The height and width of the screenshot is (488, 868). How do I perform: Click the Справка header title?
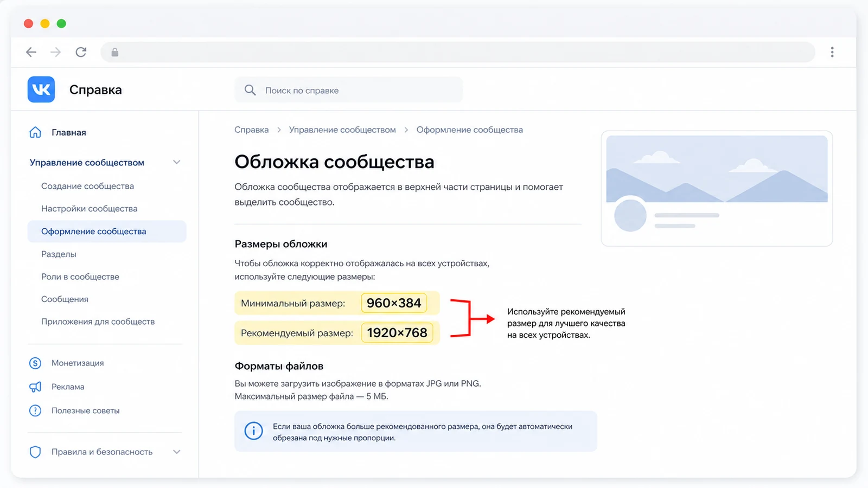point(95,89)
